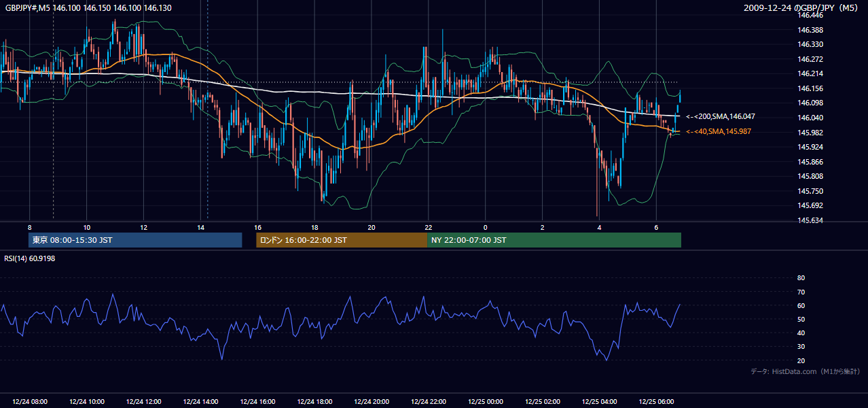Click the 2009-12-24 GBP/JPY (M5) chart title
The height and width of the screenshot is (408, 868).
tap(802, 7)
